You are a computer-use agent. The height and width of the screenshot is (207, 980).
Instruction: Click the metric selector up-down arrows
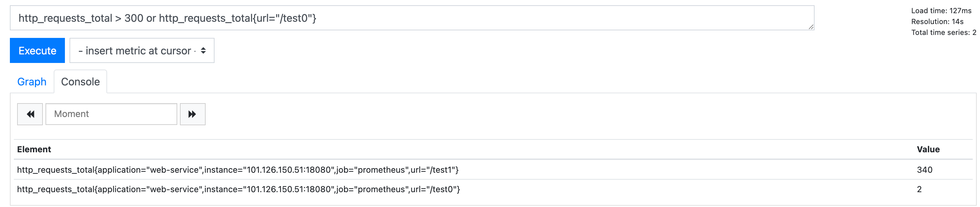[x=204, y=51]
